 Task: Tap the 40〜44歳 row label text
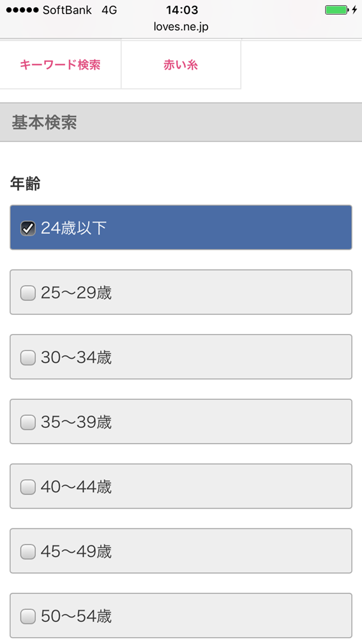[76, 487]
